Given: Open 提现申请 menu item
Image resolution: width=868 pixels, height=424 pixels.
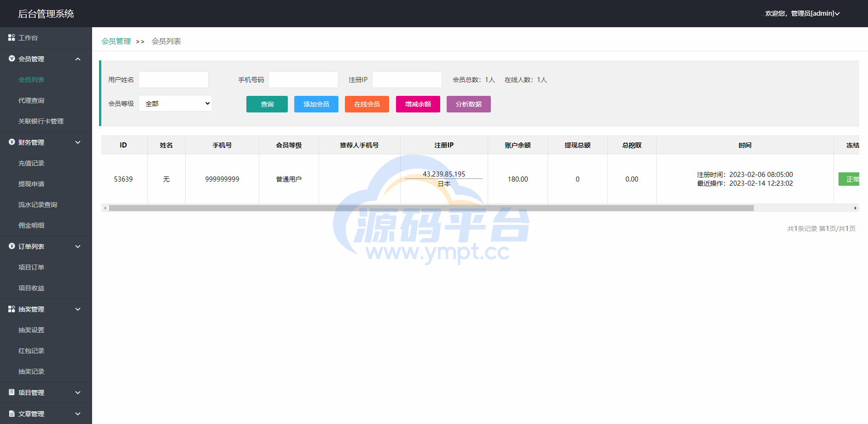Looking at the screenshot, I should point(46,184).
